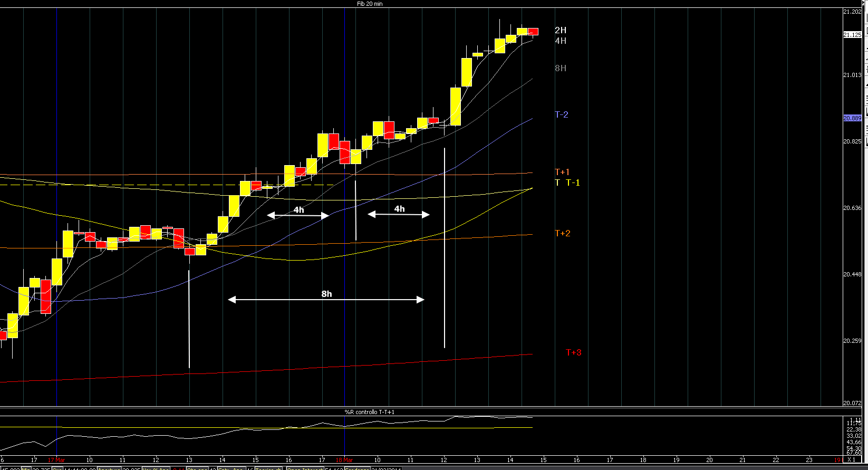Select the chart title Fib 20 min
This screenshot has width=868, height=470.
[370, 4]
